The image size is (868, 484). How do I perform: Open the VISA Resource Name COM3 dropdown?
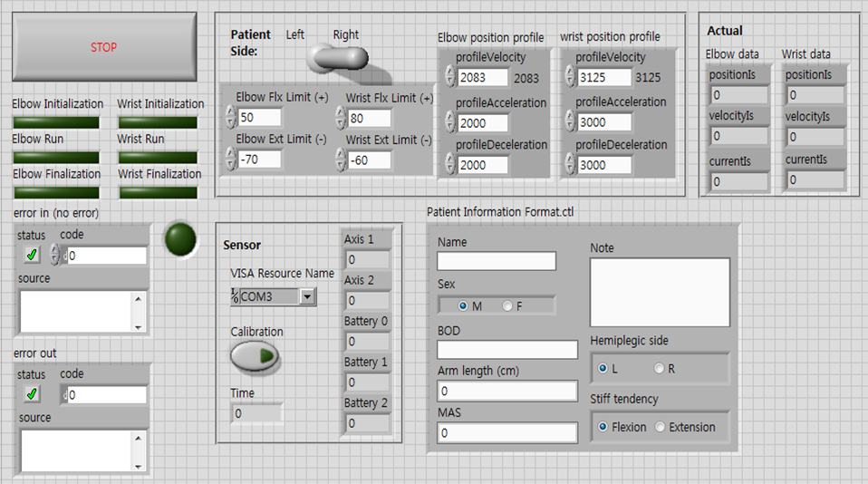307,296
